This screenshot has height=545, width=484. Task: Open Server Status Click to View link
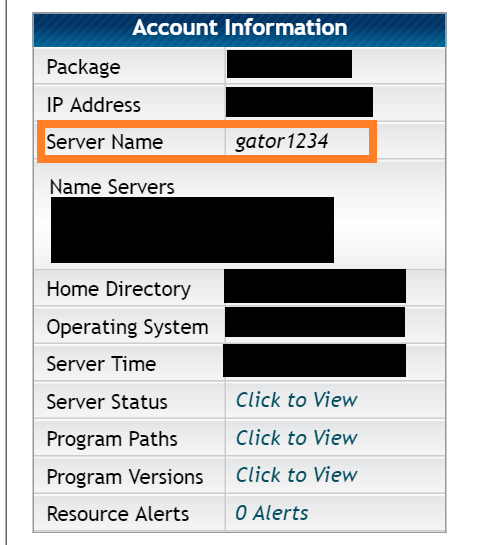pos(297,400)
